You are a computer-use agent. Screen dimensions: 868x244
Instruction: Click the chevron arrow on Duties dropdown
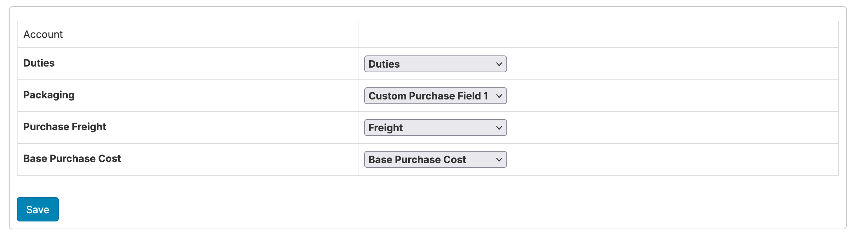coord(499,64)
